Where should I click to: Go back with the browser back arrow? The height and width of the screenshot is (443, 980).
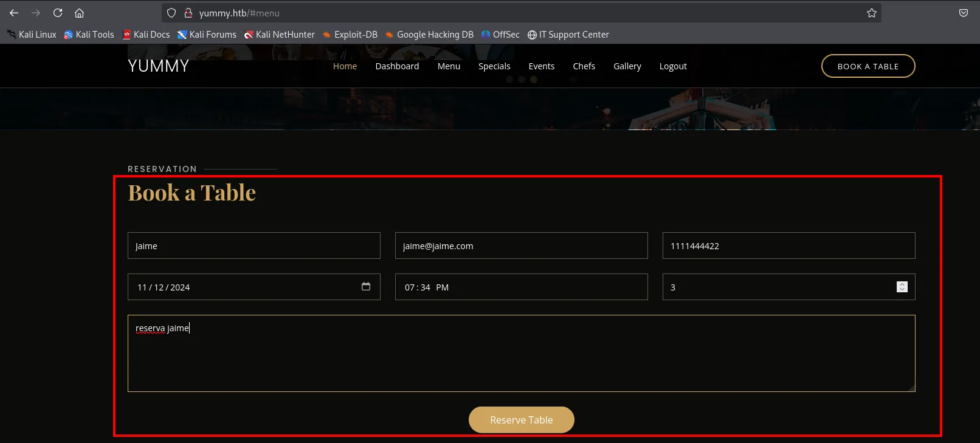(x=14, y=13)
